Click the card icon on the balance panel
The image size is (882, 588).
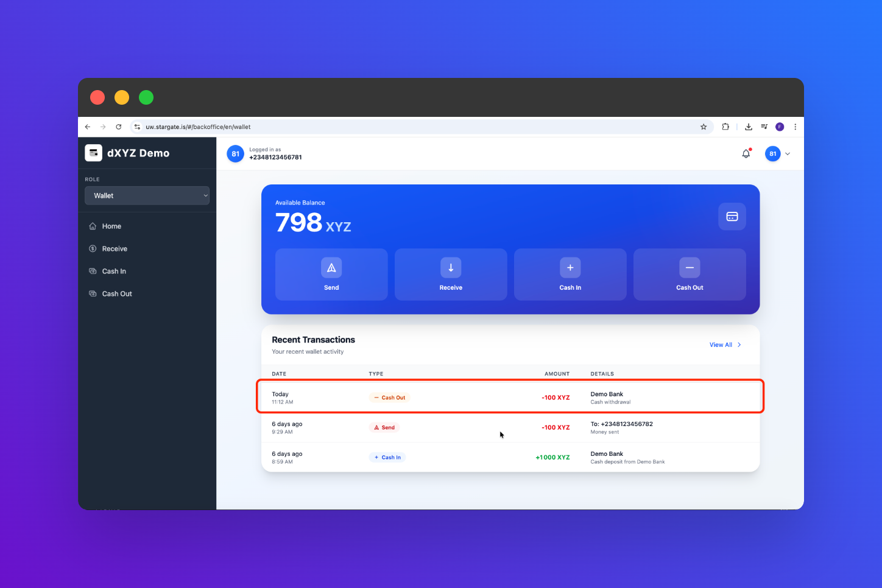732,216
